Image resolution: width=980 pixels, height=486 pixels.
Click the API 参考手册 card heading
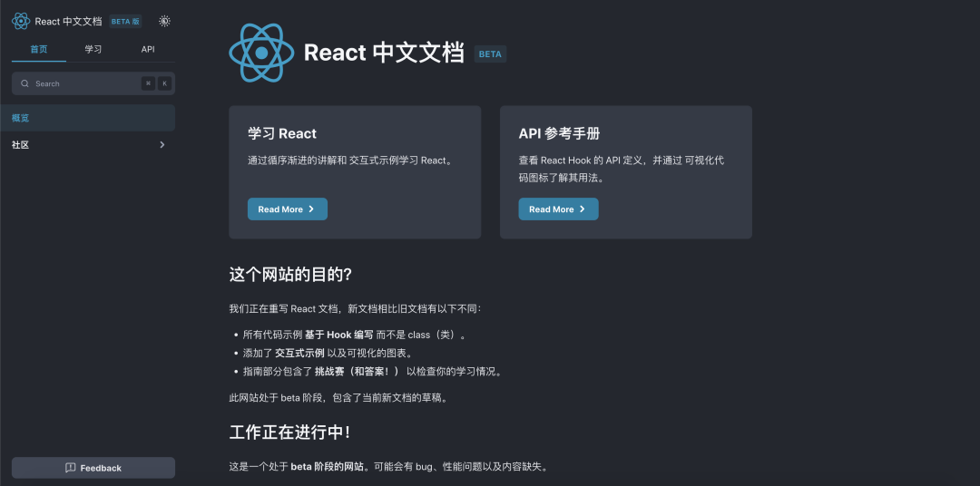click(x=559, y=133)
